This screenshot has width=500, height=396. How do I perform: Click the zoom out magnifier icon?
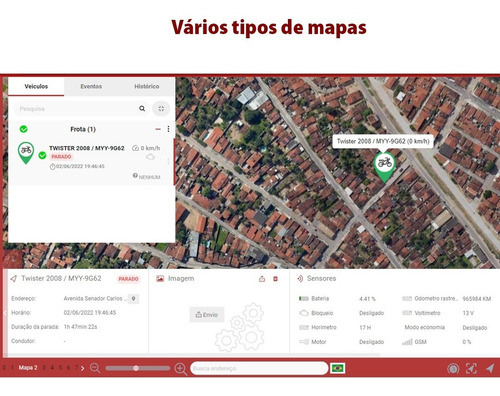(x=95, y=368)
